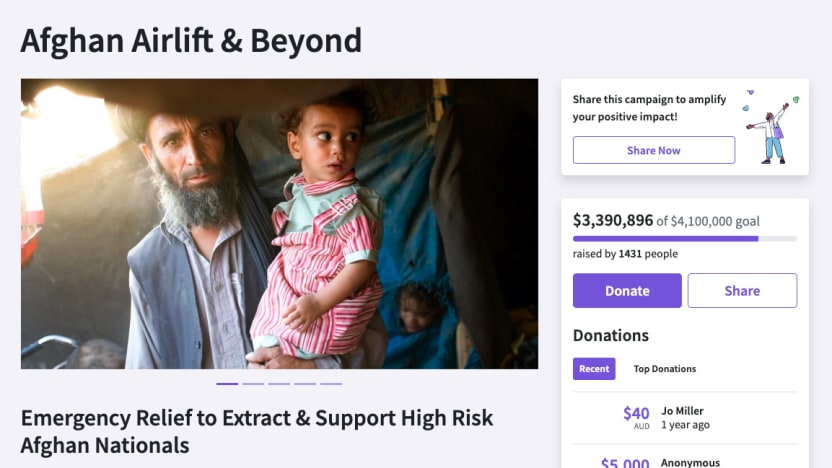The image size is (832, 468).
Task: Click the fundraising goal progress bar
Action: 684,239
